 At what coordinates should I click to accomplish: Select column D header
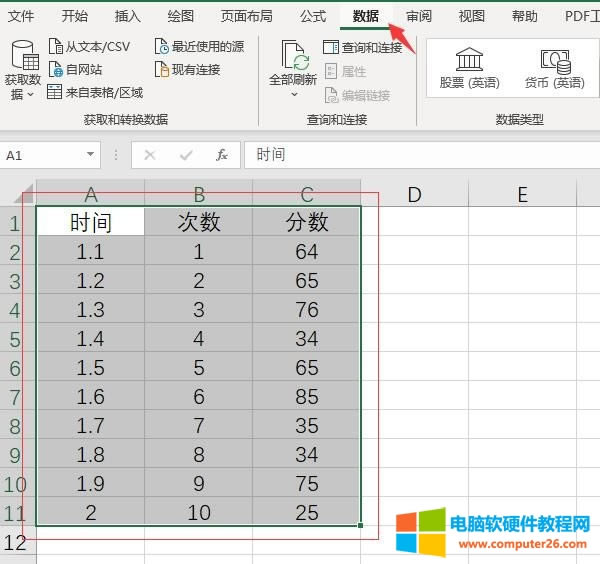coord(413,195)
